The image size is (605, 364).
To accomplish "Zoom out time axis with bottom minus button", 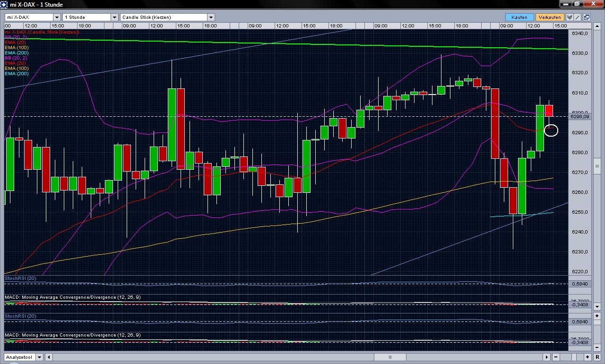I will tap(556, 357).
